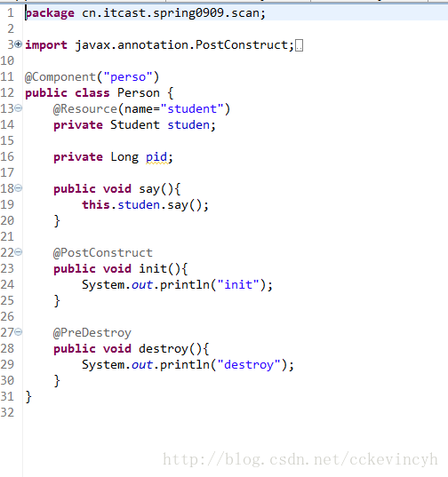The height and width of the screenshot is (477, 448).
Task: Click the @Component annotation
Action: 60,77
